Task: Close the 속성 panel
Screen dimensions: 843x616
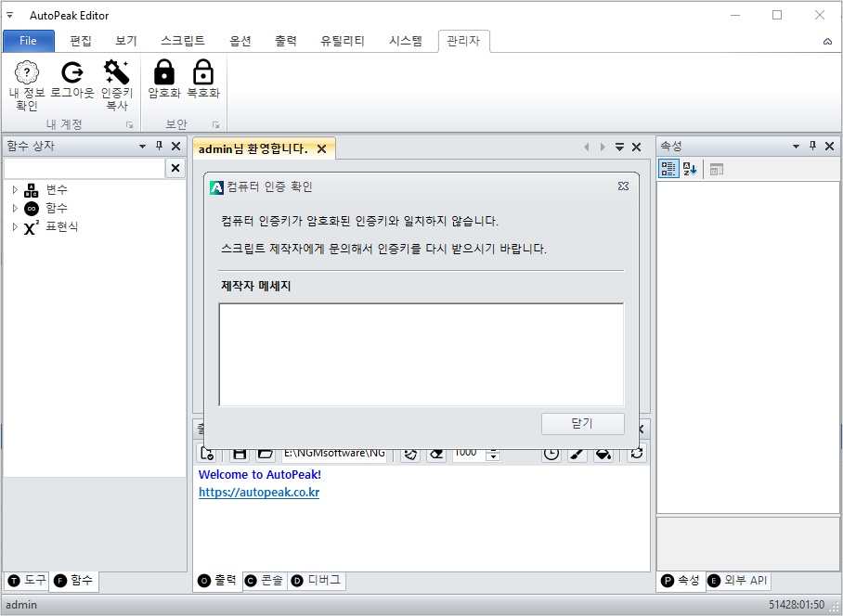Action: (830, 146)
